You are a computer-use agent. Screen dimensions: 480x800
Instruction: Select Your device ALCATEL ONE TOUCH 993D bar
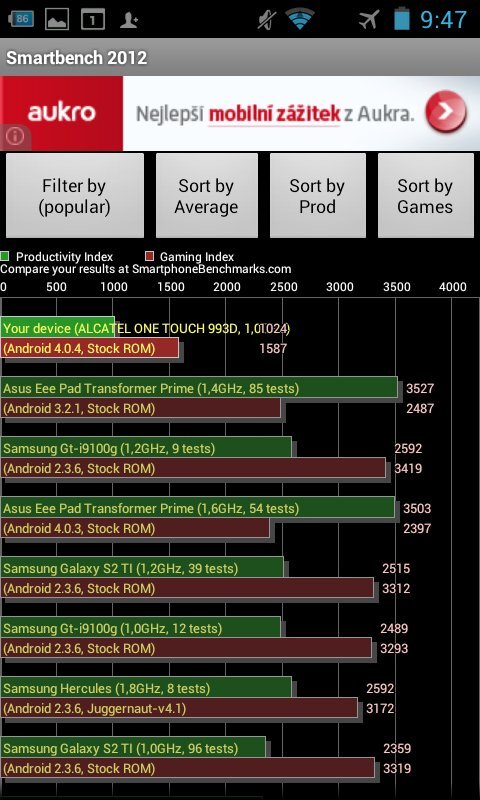pyautogui.click(x=58, y=327)
